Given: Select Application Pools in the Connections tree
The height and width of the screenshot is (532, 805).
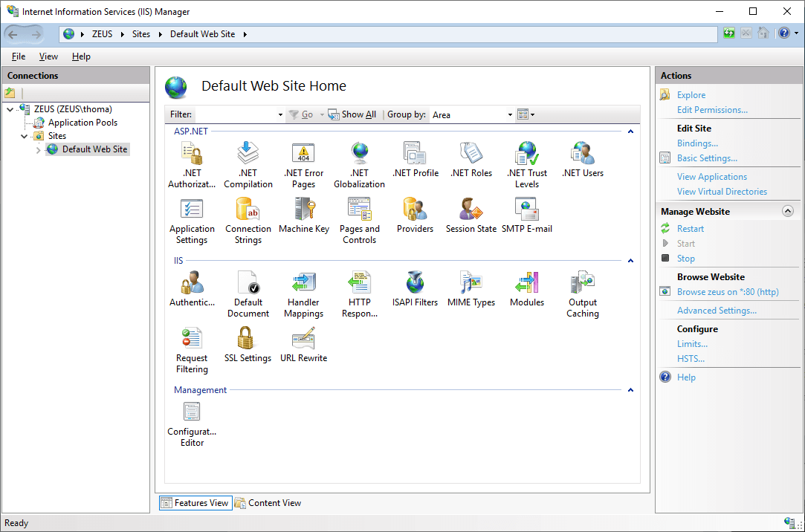Looking at the screenshot, I should 82,122.
